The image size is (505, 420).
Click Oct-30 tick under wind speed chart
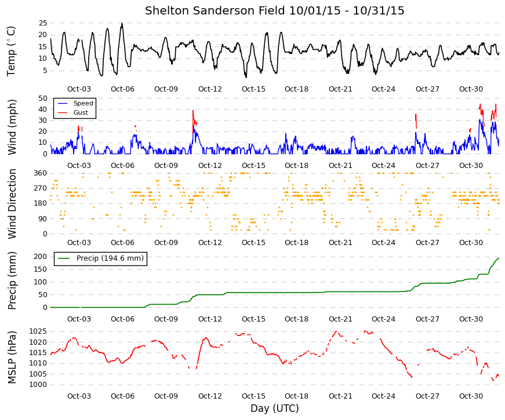click(x=471, y=166)
